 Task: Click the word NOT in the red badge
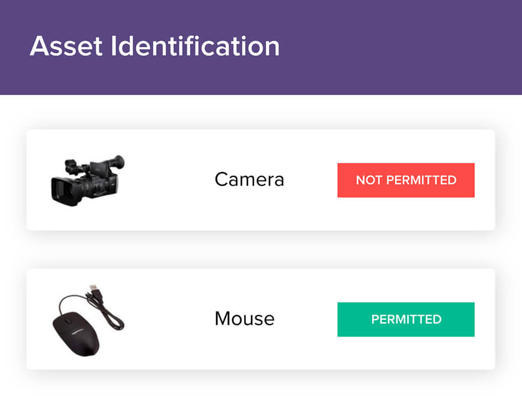coord(368,181)
